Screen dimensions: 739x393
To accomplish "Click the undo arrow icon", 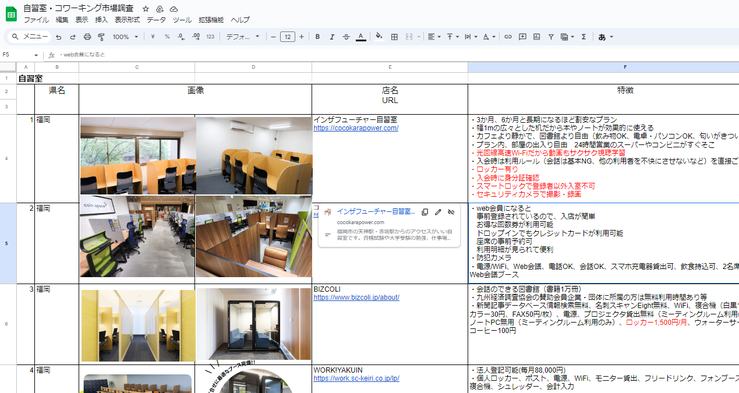I will (x=58, y=37).
